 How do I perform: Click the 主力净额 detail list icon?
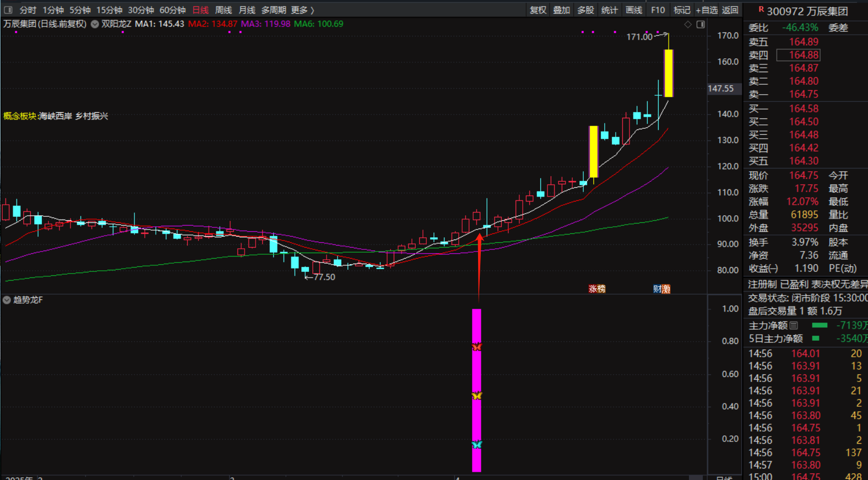click(794, 325)
